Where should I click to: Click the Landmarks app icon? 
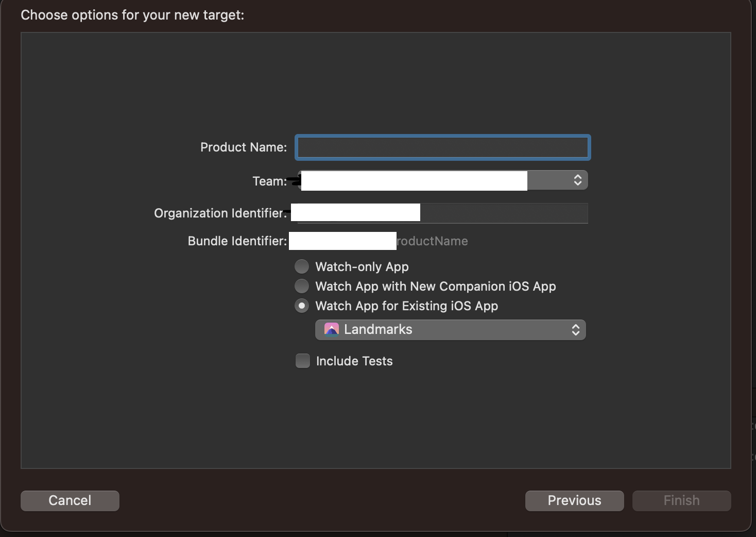tap(332, 329)
